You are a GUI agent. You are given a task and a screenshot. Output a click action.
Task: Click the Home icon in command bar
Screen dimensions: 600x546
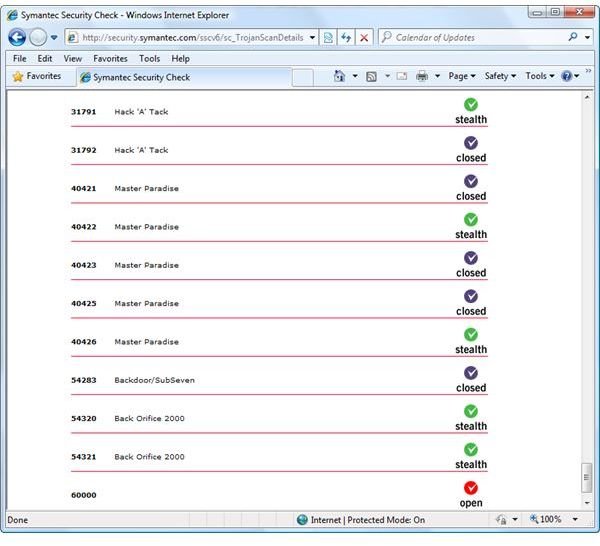(x=339, y=76)
